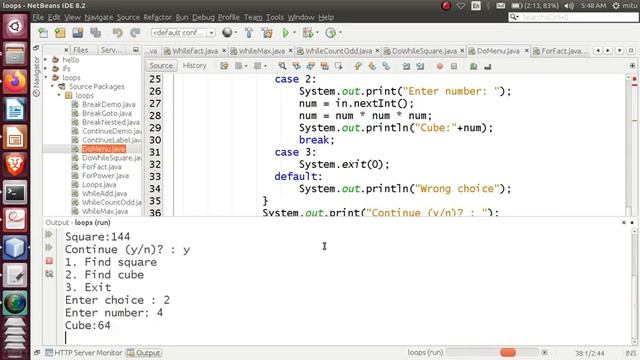Click the Stop Macro Recording square icon
Viewport: 640px width, 360px height.
[454, 66]
